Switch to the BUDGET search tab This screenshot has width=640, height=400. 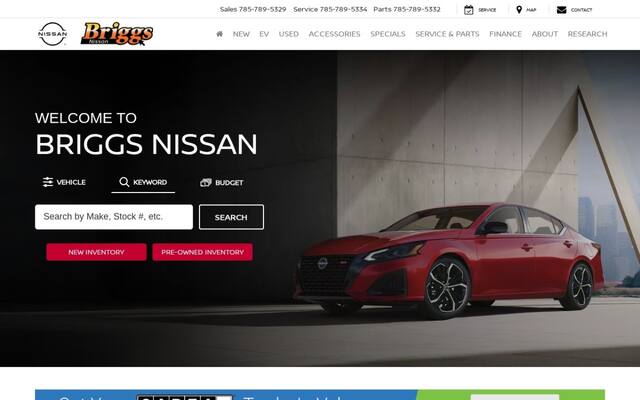pos(222,182)
